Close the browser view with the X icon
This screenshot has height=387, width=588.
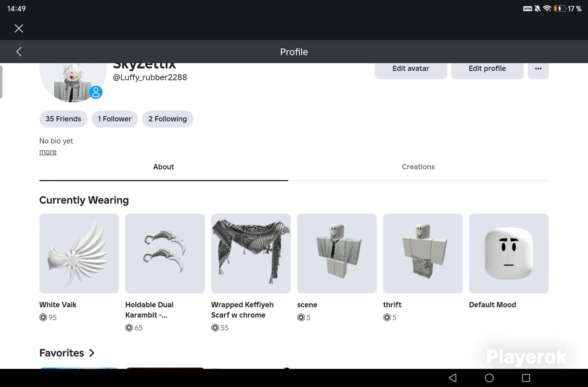19,28
